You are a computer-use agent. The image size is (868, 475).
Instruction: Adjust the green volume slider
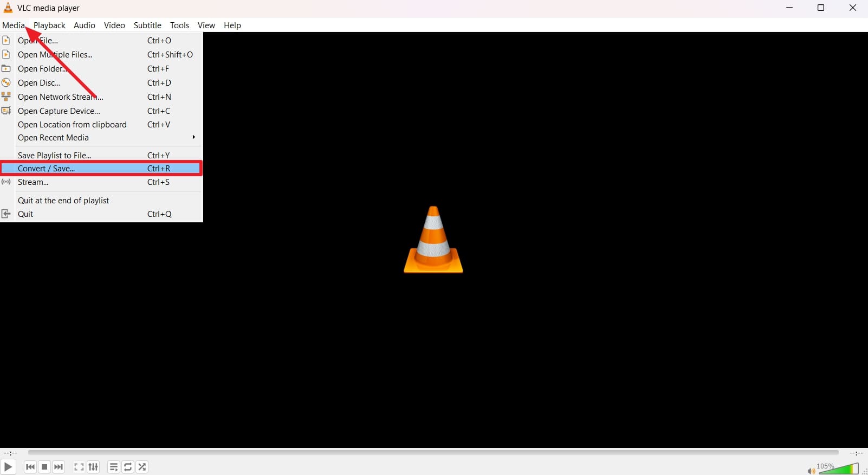tap(839, 468)
